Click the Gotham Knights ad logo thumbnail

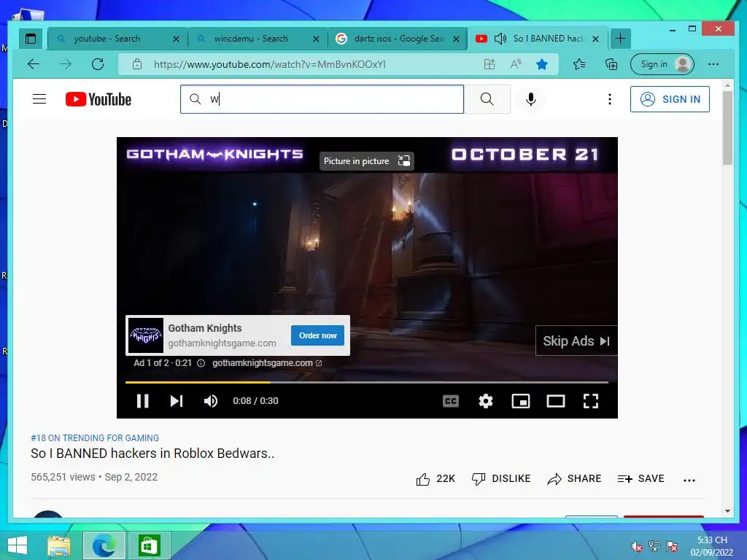146,335
